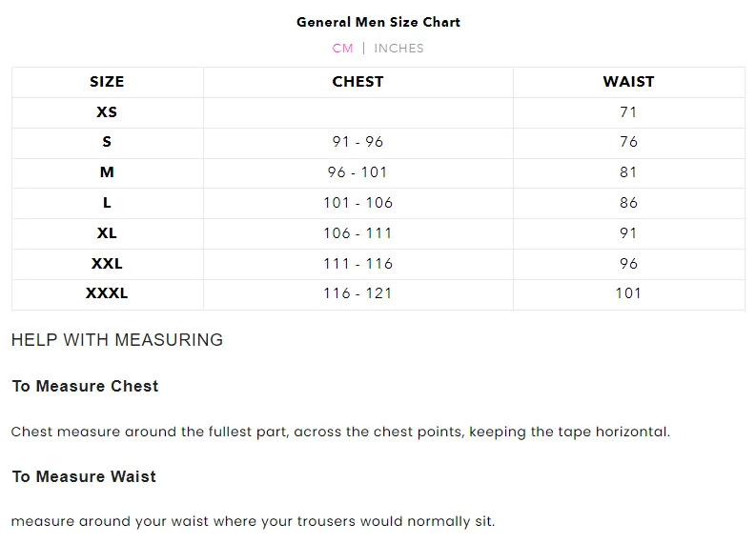Image resolution: width=756 pixels, height=543 pixels.
Task: Select the S size row label
Action: [x=107, y=142]
